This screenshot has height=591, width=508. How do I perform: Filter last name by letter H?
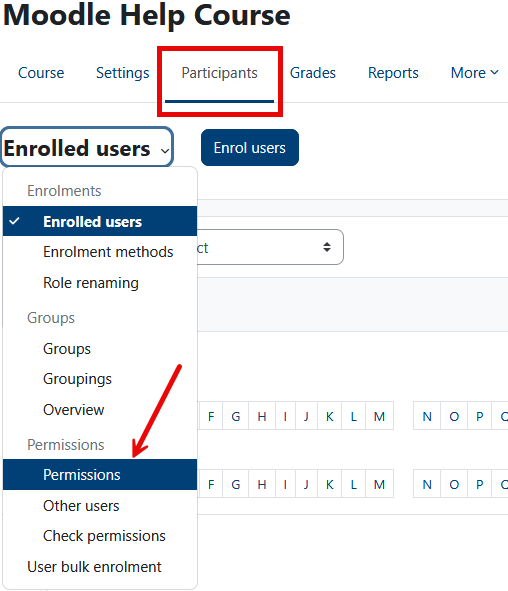pyautogui.click(x=262, y=484)
